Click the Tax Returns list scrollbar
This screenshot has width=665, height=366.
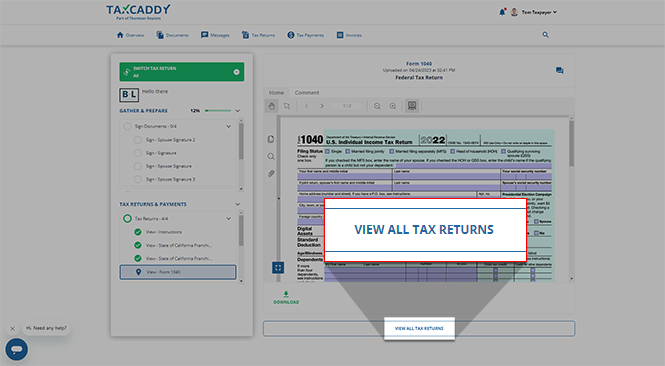(x=241, y=231)
